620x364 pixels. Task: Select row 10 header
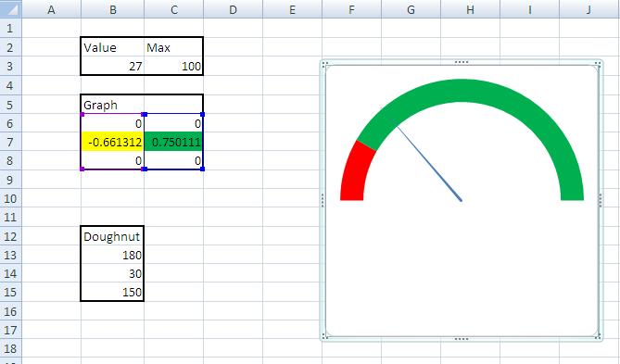[11, 198]
